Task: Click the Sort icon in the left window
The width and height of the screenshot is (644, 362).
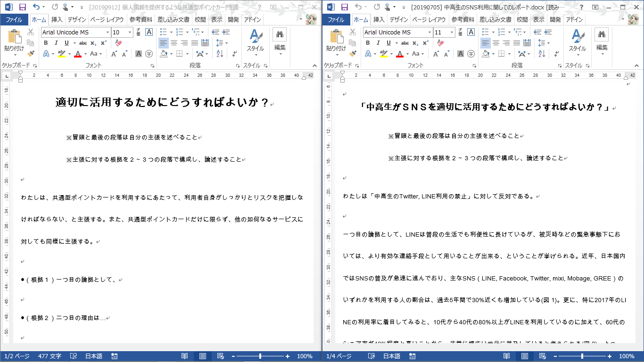Action: pyautogui.click(x=220, y=54)
